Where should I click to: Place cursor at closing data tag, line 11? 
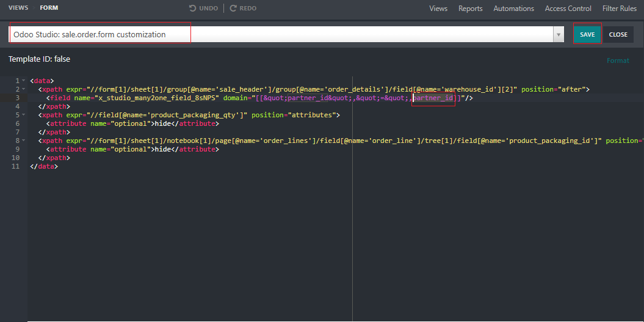click(x=44, y=167)
